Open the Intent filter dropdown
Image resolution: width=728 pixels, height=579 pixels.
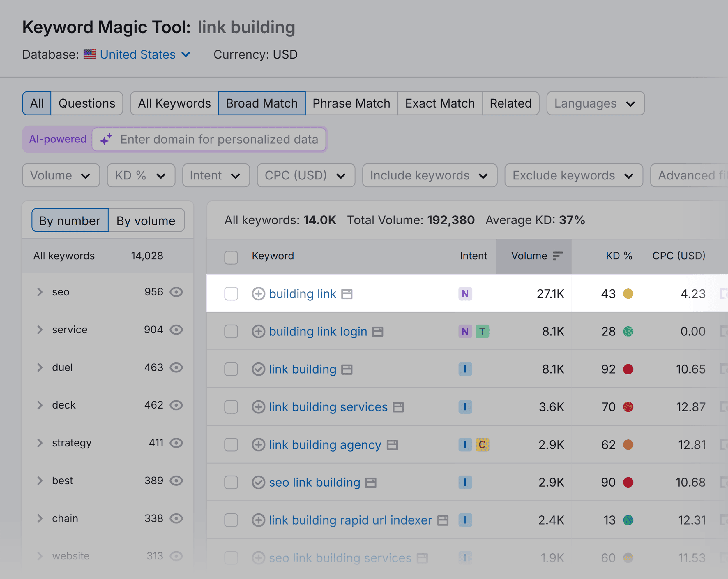coord(216,175)
